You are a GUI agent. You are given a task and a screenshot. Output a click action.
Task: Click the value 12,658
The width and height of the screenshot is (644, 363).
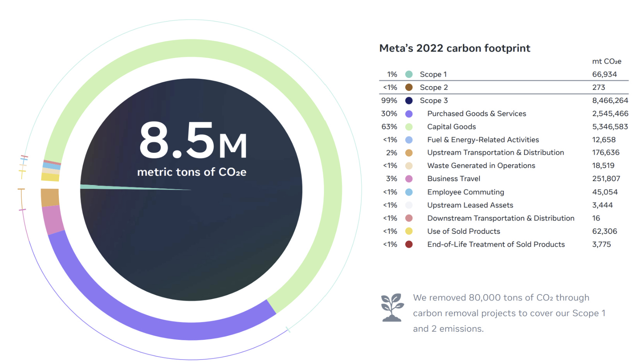[x=604, y=140]
